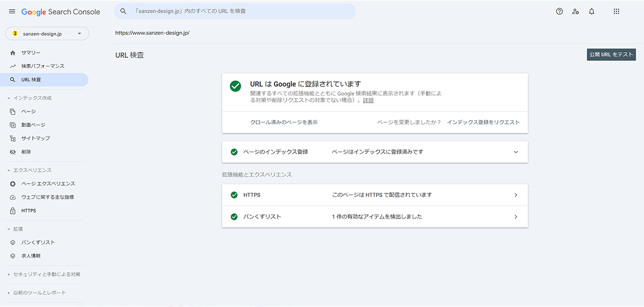
Task: Click the sanzen-design.jp property favicon
Action: pyautogui.click(x=15, y=33)
